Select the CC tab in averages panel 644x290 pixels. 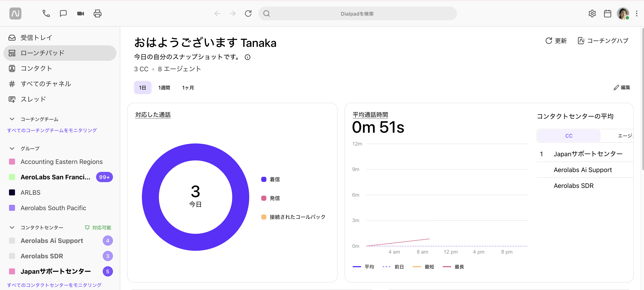pyautogui.click(x=569, y=136)
